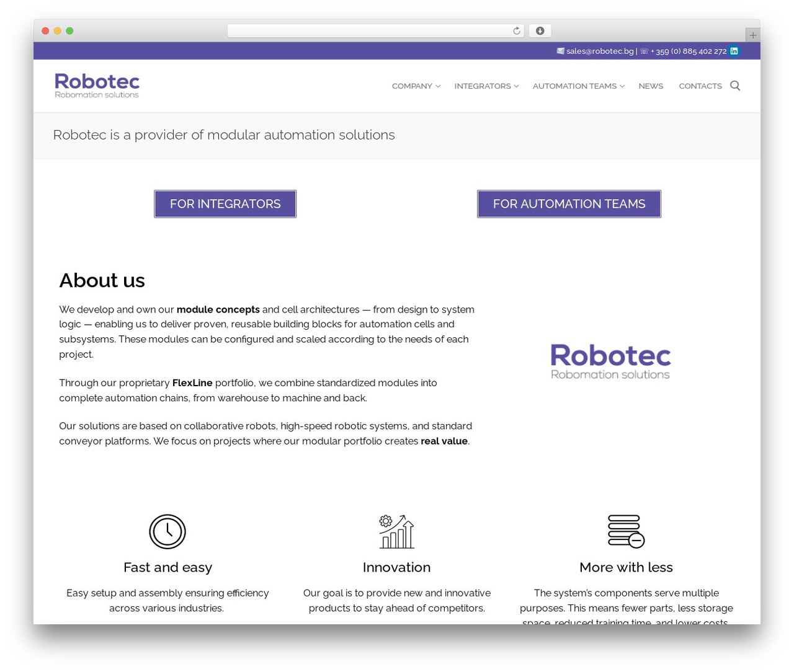Screen dimensions: 794x672
Task: Click the growth chart Innovation icon
Action: [x=396, y=531]
